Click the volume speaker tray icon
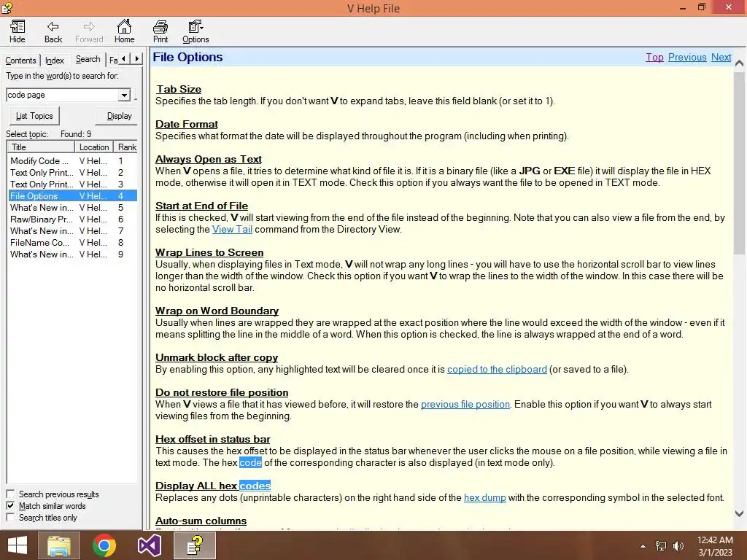The width and height of the screenshot is (747, 560). coord(678,546)
